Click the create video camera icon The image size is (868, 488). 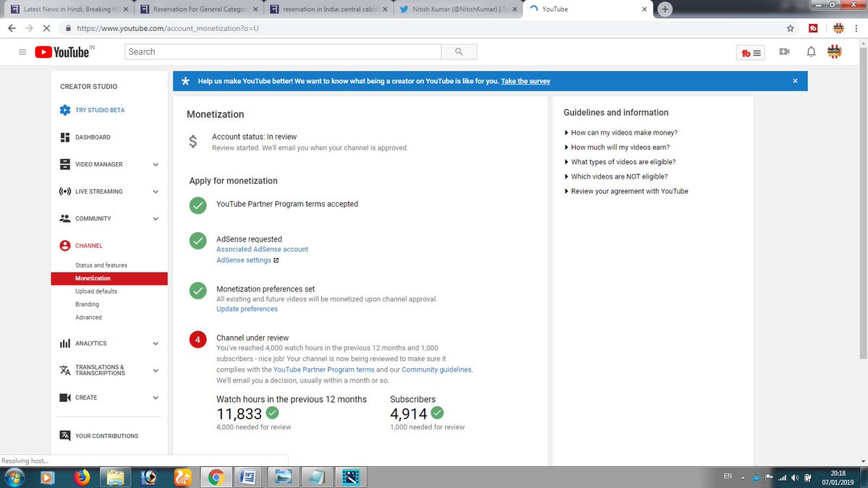pos(784,52)
